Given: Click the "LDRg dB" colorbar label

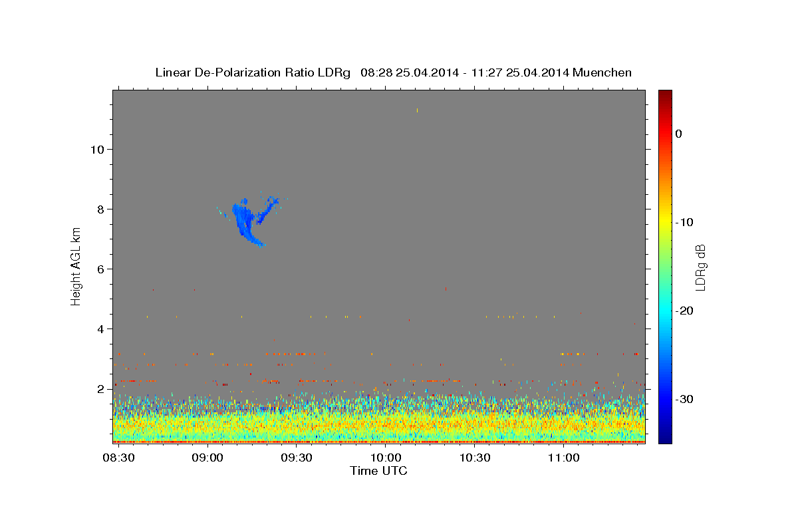Looking at the screenshot, I should pos(700,267).
